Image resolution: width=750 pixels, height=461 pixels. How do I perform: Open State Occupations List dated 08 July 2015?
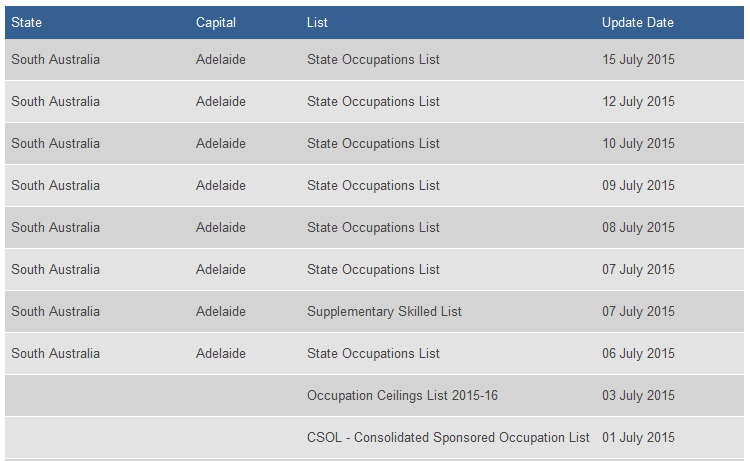tap(373, 228)
